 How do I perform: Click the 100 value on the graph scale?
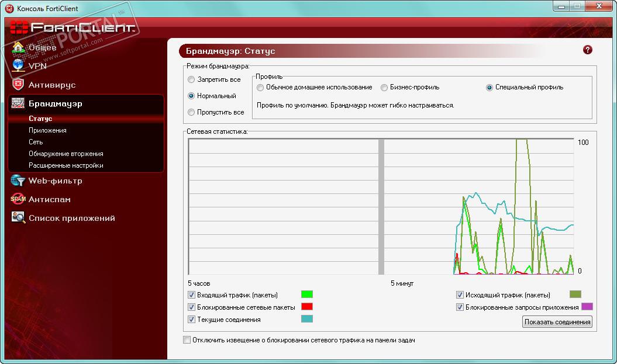pos(583,143)
